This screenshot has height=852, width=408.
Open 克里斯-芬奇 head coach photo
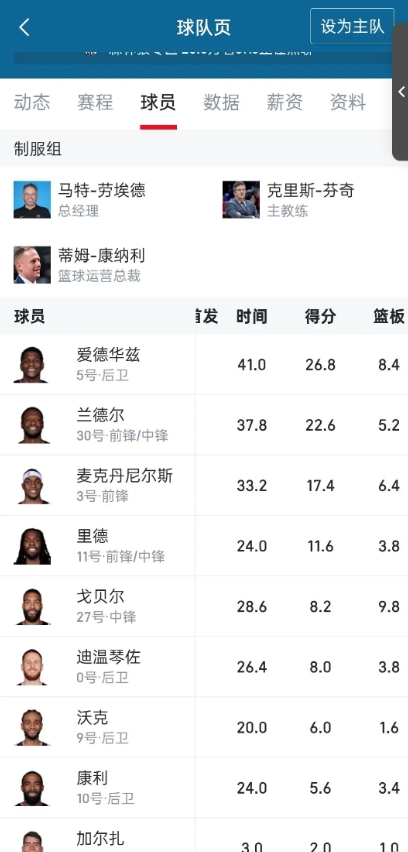241,199
